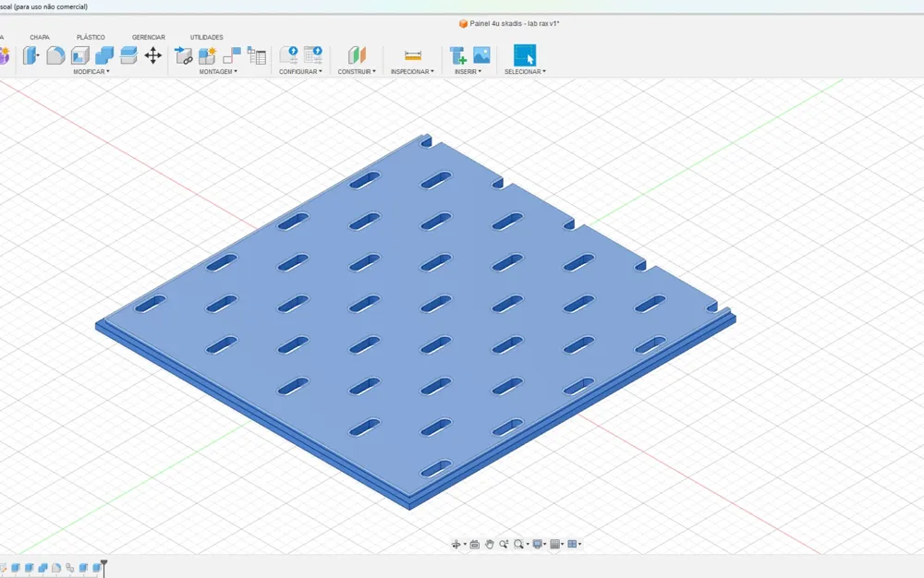Switch to the CHAPA tab
The image size is (924, 578).
point(40,37)
